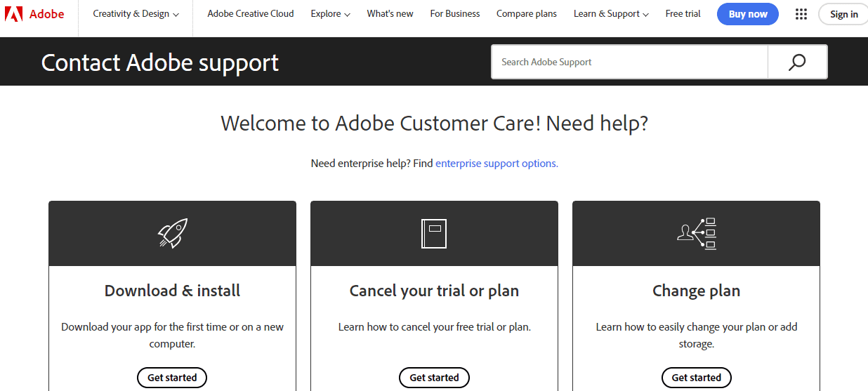Click the Download & install heading
The width and height of the screenshot is (868, 391).
[172, 291]
